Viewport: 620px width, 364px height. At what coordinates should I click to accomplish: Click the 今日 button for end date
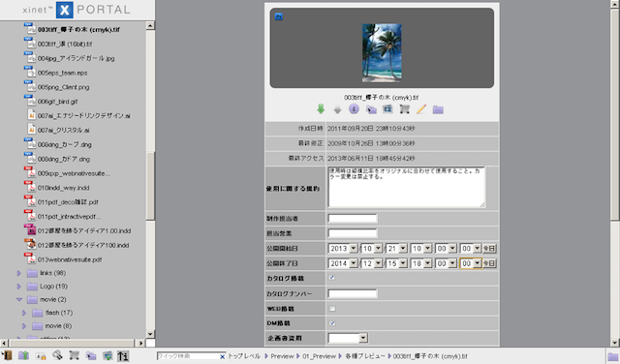pyautogui.click(x=489, y=263)
